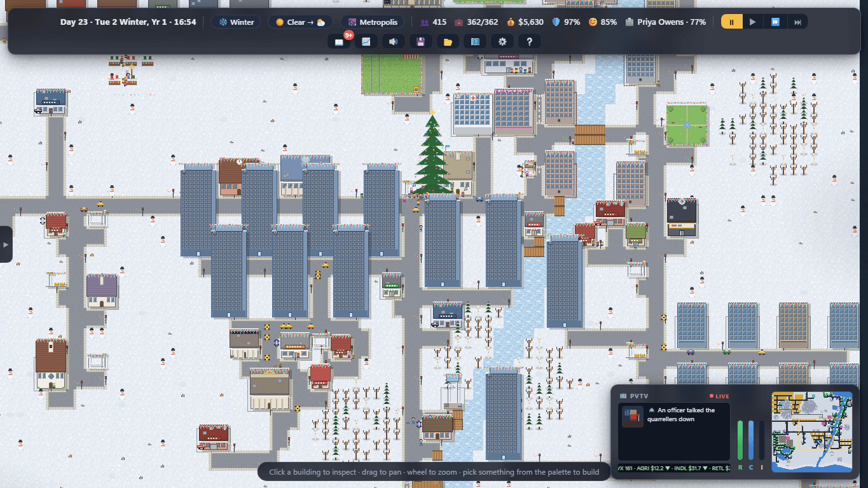Click the industrial demand bar above I
The width and height of the screenshot is (868, 488).
coord(762,440)
